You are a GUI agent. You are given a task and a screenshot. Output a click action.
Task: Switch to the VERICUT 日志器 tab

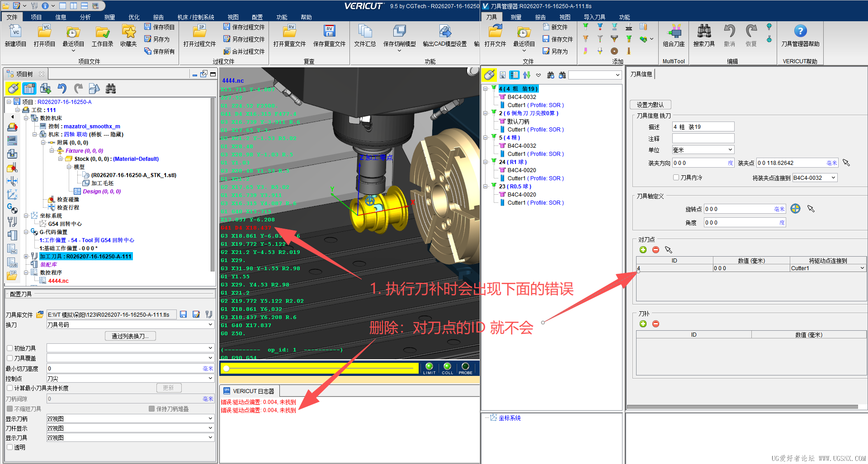click(250, 391)
